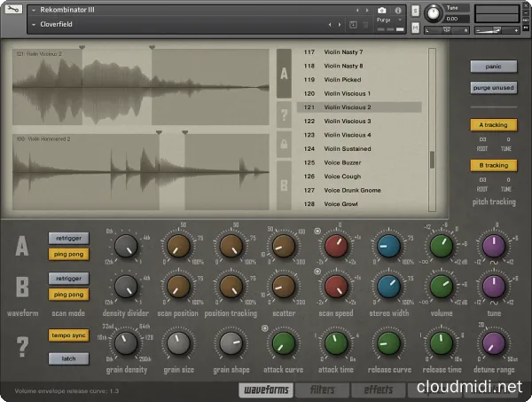The height and width of the screenshot is (402, 532).
Task: Click first loop marker on waveform A
Action: coord(82,48)
